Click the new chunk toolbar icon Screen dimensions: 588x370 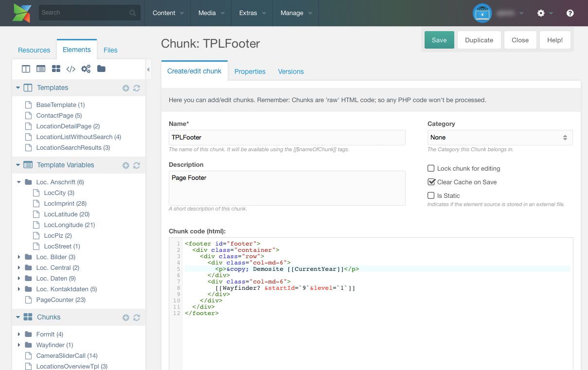pos(56,69)
